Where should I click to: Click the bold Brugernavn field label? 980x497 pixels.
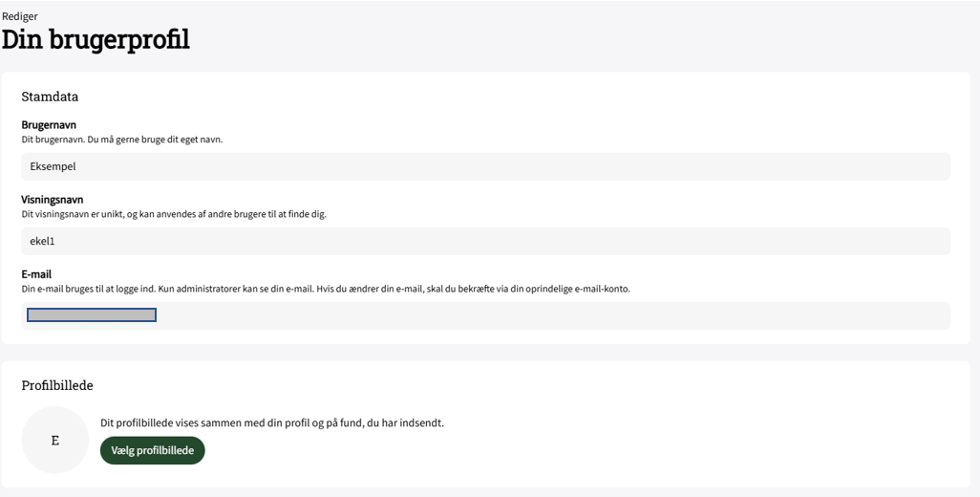(49, 125)
